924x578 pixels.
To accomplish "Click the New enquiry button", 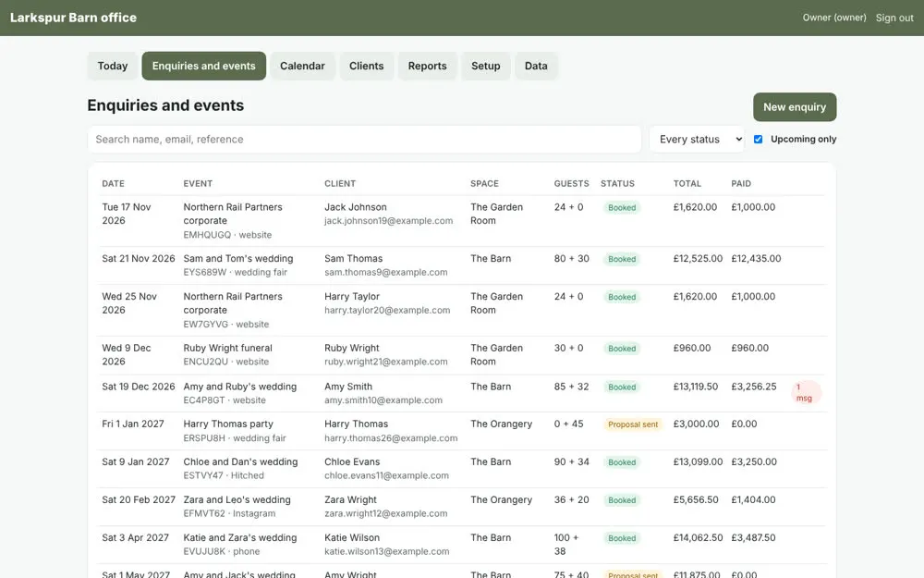I will [795, 106].
